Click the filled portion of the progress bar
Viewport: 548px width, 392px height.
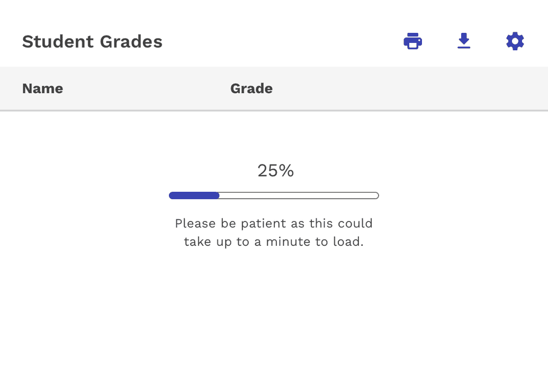tap(193, 195)
